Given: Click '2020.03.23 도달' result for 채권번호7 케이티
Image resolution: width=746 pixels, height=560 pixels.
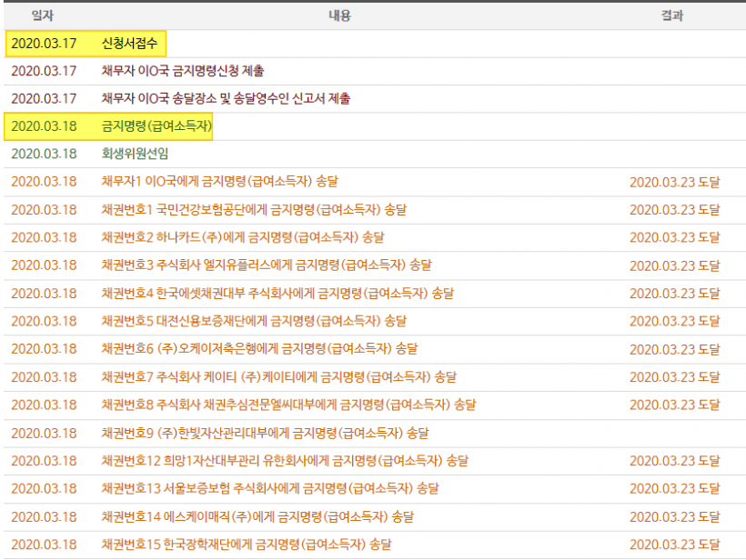Looking at the screenshot, I should 675,377.
